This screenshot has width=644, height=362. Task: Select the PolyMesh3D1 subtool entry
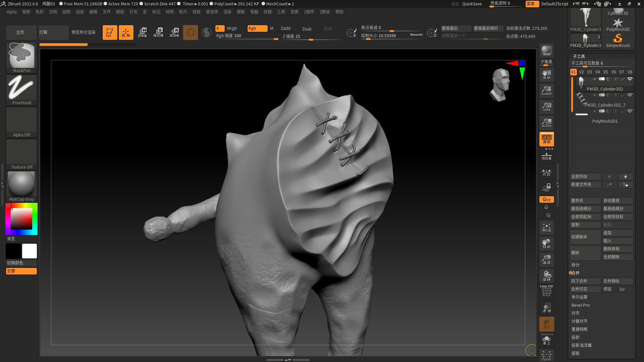click(605, 121)
